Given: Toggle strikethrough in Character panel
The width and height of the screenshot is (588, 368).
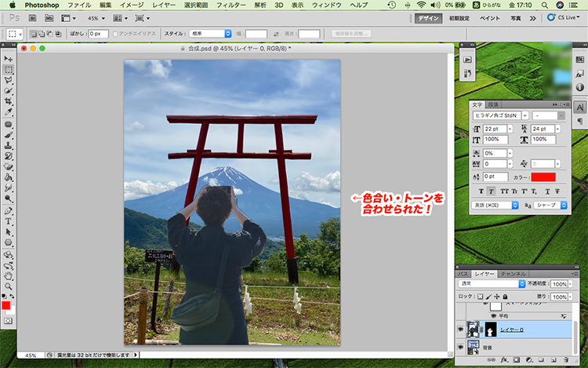Looking at the screenshot, I should pyautogui.click(x=557, y=191).
